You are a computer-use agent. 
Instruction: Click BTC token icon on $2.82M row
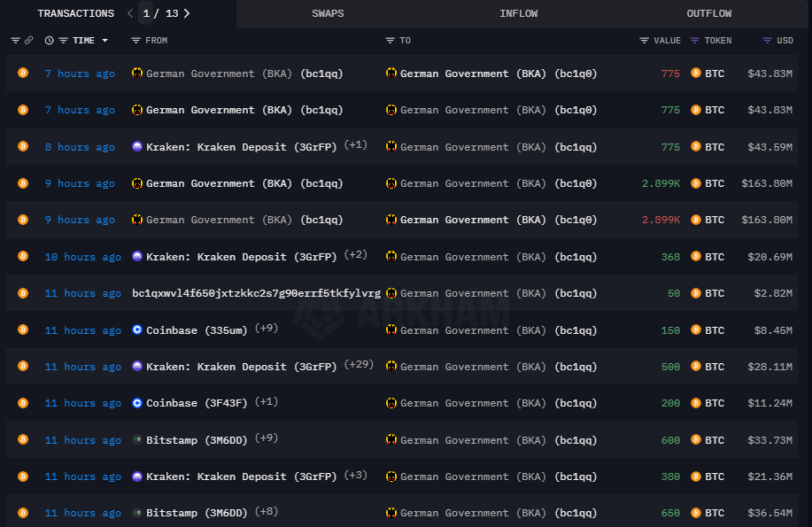(696, 293)
